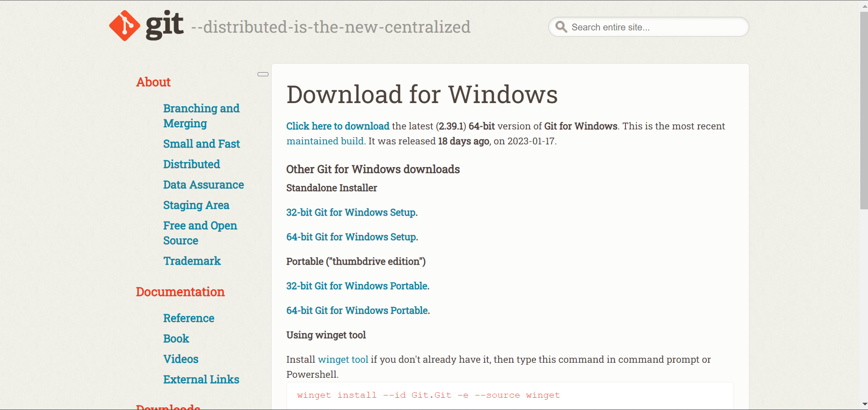Viewport: 868px width, 410px height.
Task: Click the page vertical scrollbar thumb
Action: (x=864, y=110)
